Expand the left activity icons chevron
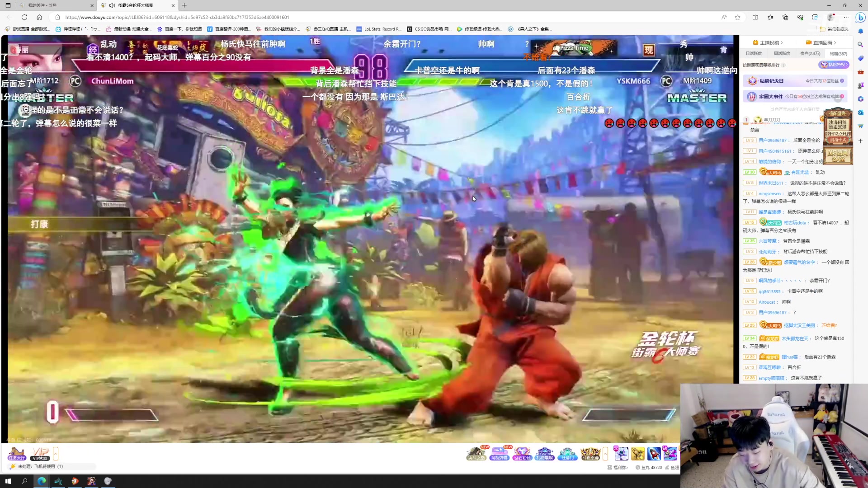 click(56, 453)
